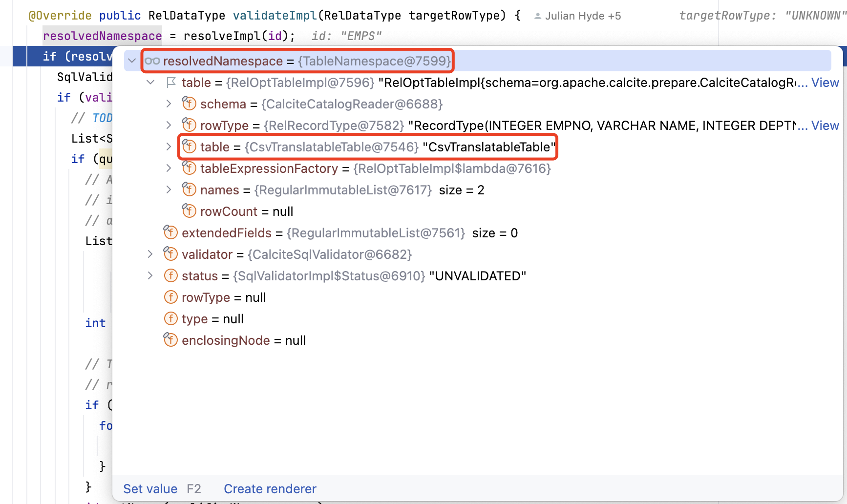Click the Set value action
This screenshot has width=847, height=504.
[150, 489]
